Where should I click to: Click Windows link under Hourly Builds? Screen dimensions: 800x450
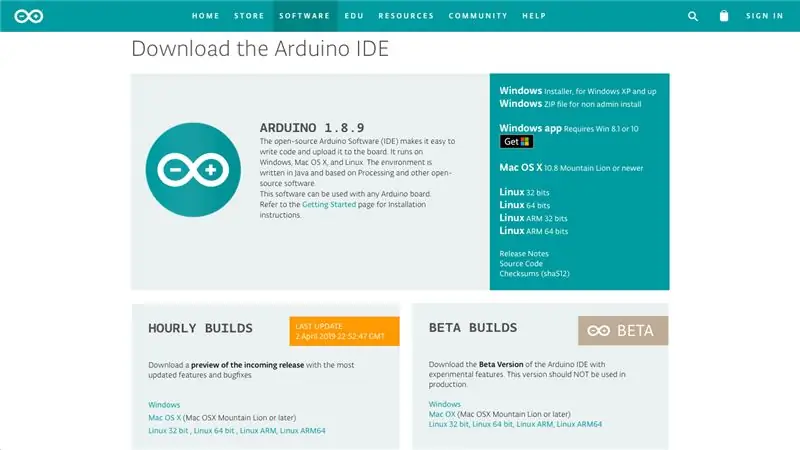pyautogui.click(x=164, y=405)
